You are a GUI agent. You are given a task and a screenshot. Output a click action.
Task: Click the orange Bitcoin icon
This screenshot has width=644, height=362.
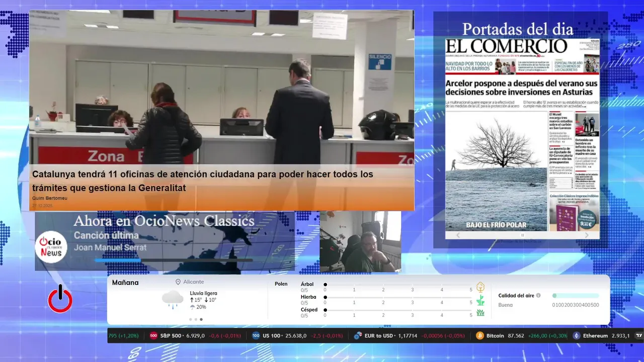tap(479, 336)
